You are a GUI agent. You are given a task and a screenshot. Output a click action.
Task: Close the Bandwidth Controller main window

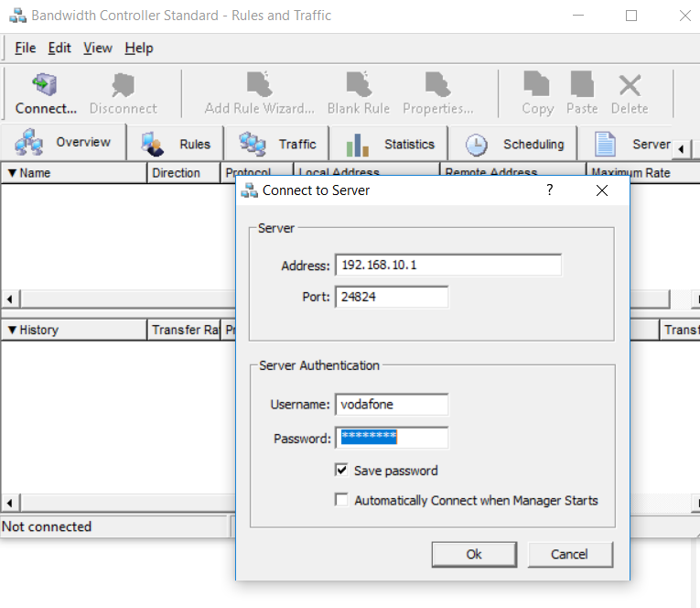(x=684, y=16)
